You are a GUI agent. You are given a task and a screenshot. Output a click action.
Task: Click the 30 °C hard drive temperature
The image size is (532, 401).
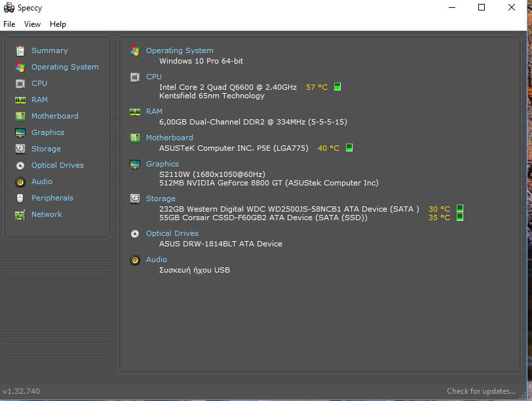coord(440,209)
